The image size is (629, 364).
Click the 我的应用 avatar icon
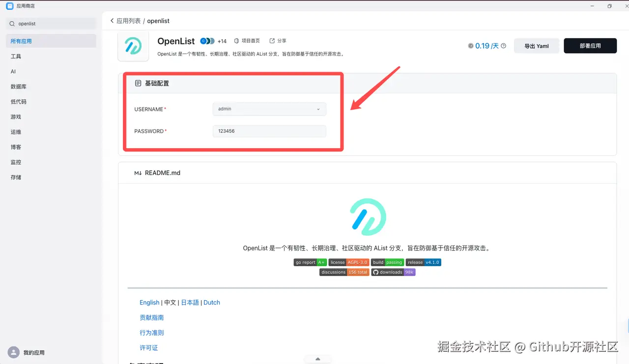tap(14, 352)
